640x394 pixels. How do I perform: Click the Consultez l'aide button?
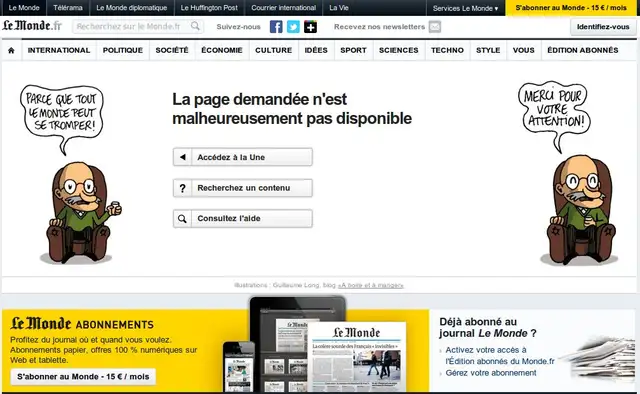[243, 218]
